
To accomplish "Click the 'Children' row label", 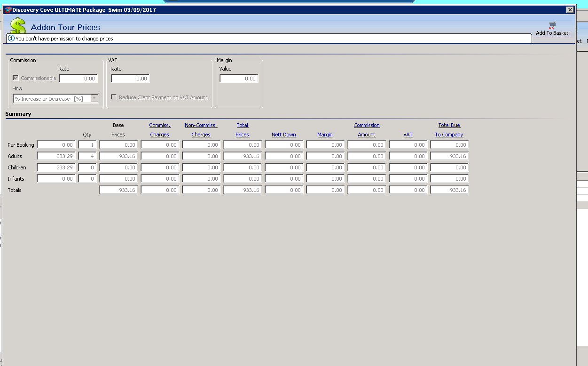I will pos(17,167).
